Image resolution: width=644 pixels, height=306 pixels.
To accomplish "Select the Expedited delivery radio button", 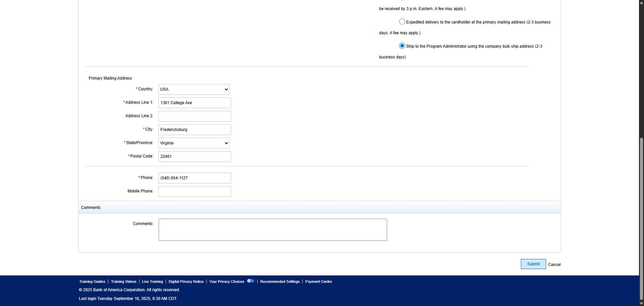I will [x=402, y=21].
